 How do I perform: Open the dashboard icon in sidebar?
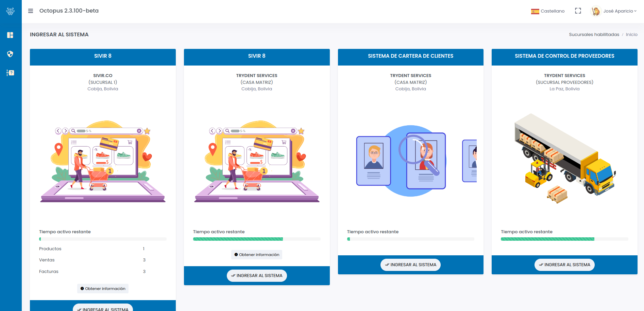coord(10,35)
